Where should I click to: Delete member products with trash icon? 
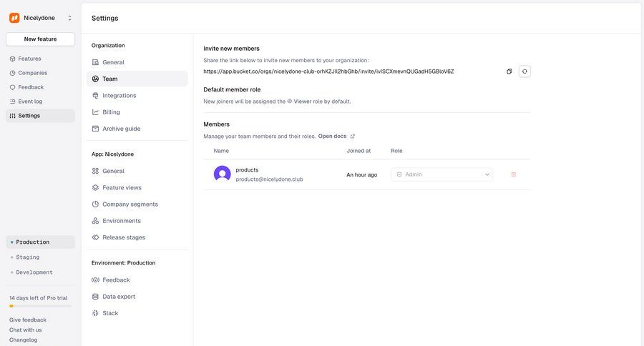pyautogui.click(x=513, y=175)
